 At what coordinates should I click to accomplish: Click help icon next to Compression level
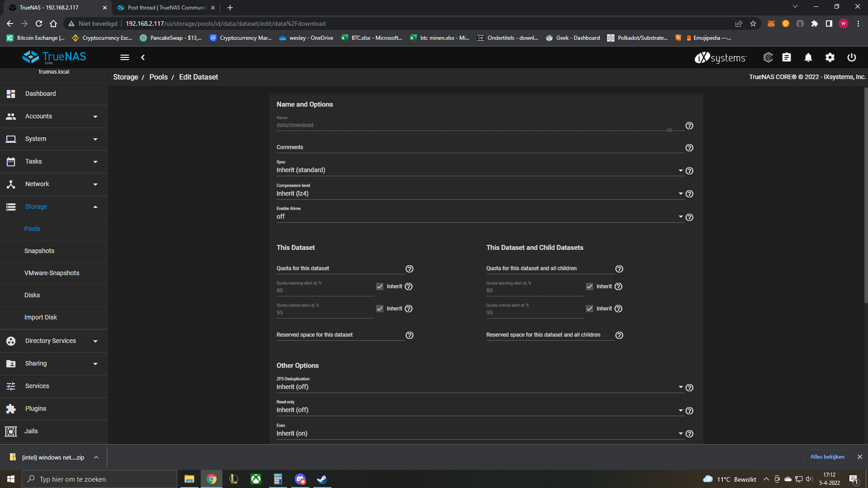point(689,194)
